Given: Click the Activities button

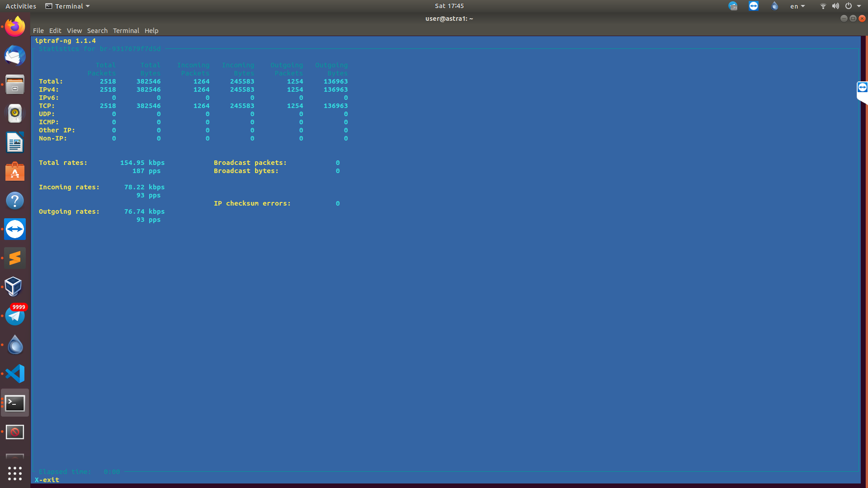Looking at the screenshot, I should [21, 6].
